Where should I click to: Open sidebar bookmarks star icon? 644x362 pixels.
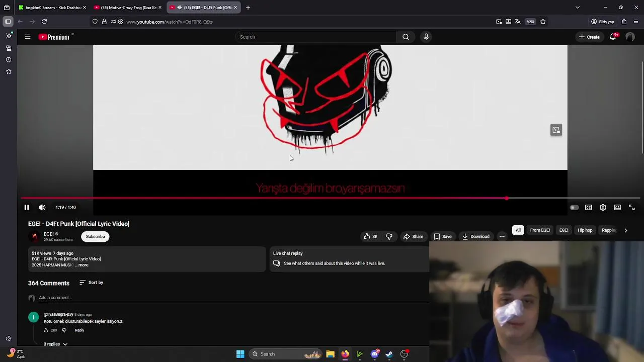(x=9, y=72)
